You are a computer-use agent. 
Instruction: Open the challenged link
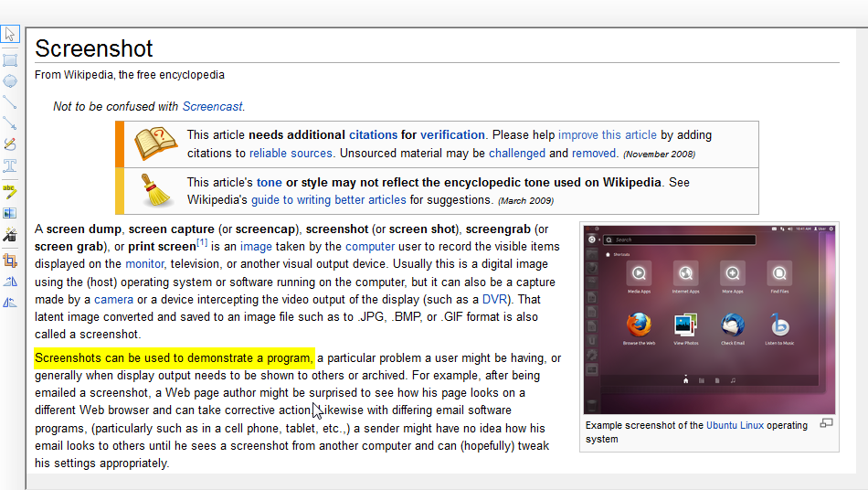(517, 154)
